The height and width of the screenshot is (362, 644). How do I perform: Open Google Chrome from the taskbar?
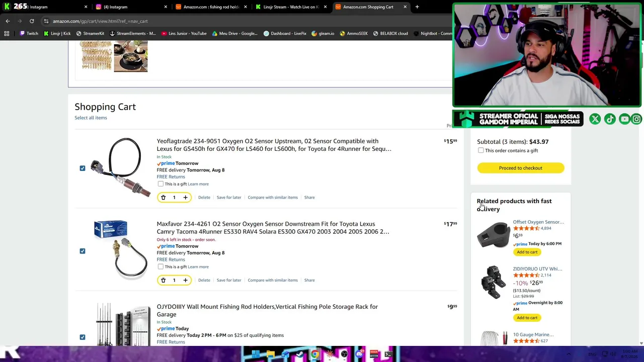click(x=315, y=354)
